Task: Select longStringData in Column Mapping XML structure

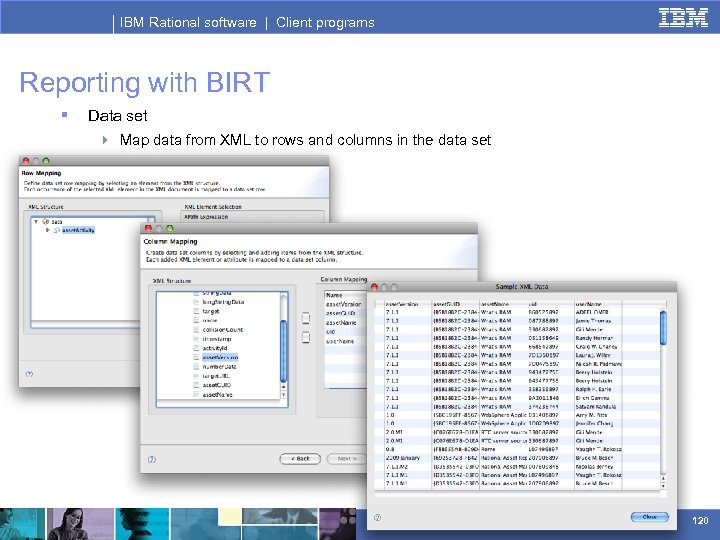Action: [223, 302]
